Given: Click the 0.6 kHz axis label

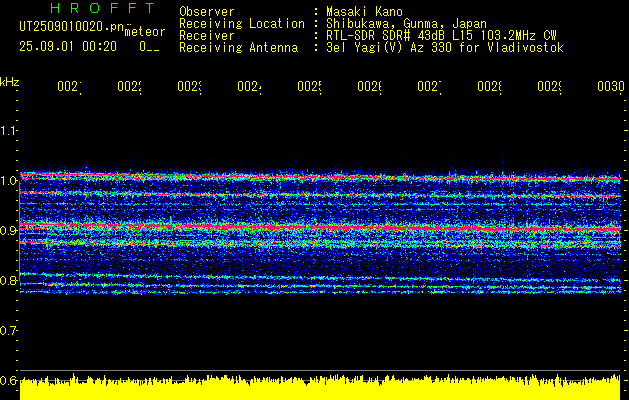Looking at the screenshot, I should point(8,380).
